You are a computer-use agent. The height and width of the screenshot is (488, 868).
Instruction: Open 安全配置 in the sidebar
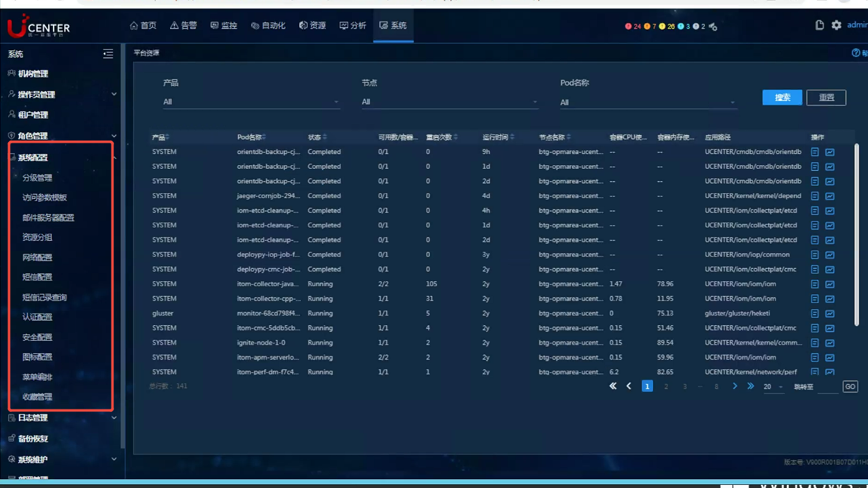(x=37, y=338)
